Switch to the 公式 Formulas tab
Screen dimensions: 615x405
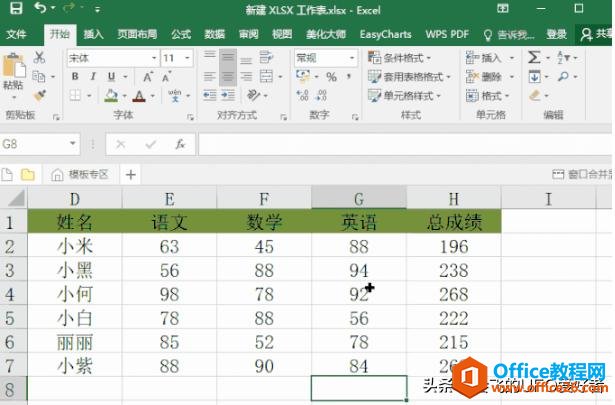pos(181,34)
